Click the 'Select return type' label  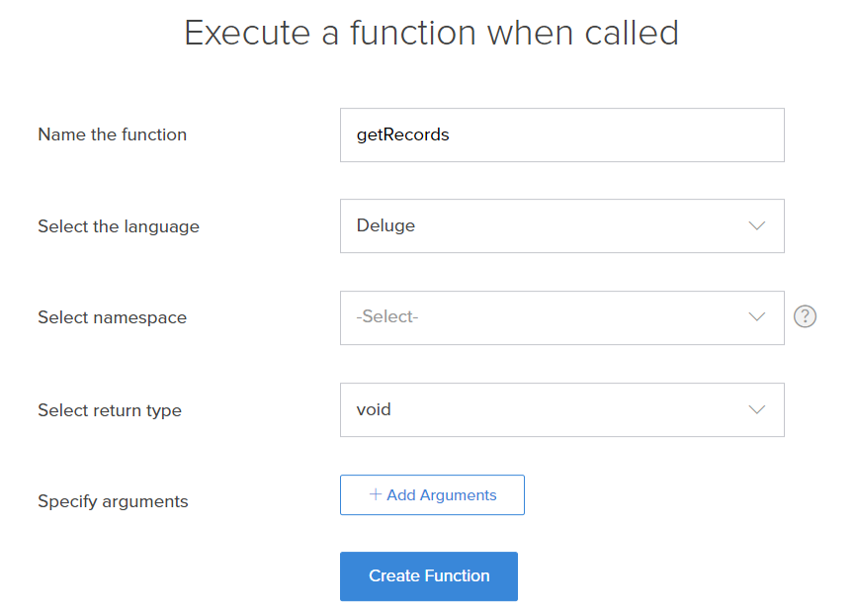click(x=110, y=410)
